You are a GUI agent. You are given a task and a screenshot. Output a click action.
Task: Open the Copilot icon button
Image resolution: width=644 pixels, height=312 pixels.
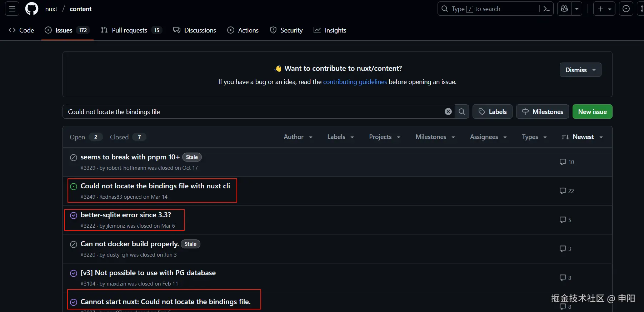564,9
